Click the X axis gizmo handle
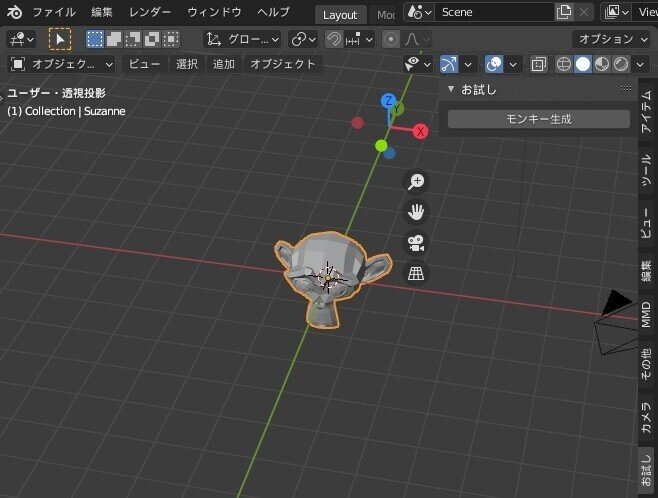 pyautogui.click(x=420, y=131)
